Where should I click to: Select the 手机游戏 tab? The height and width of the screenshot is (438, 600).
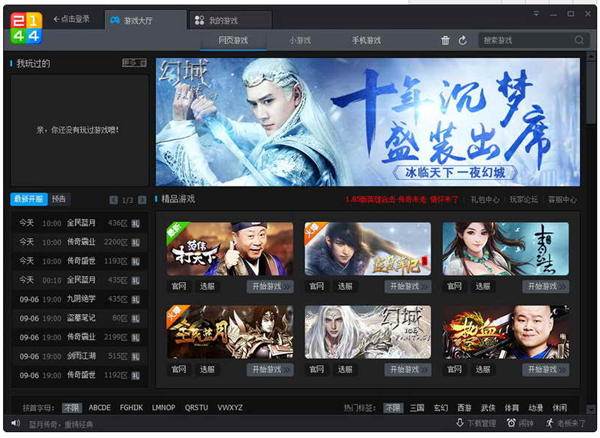pos(366,40)
